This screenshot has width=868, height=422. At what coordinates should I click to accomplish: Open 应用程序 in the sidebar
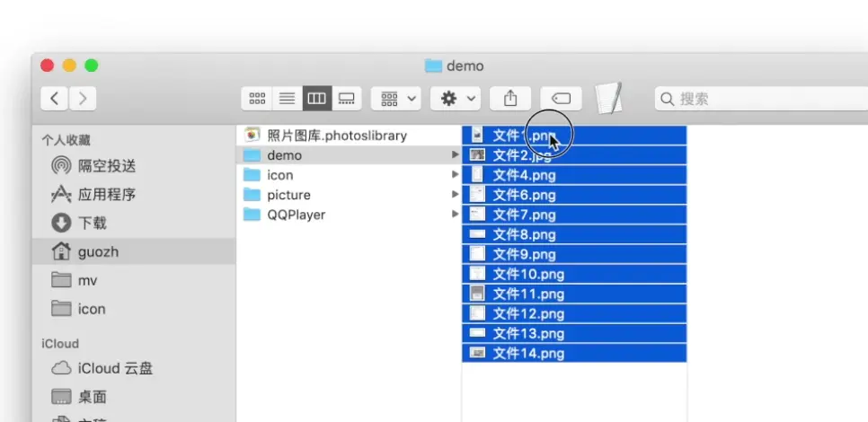tap(134, 194)
